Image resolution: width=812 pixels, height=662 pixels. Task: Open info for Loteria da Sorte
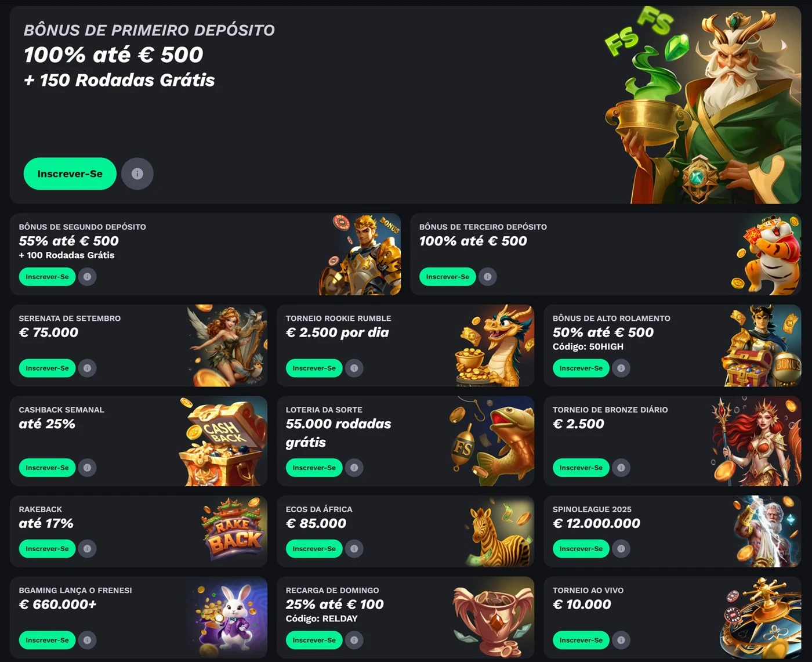click(354, 468)
